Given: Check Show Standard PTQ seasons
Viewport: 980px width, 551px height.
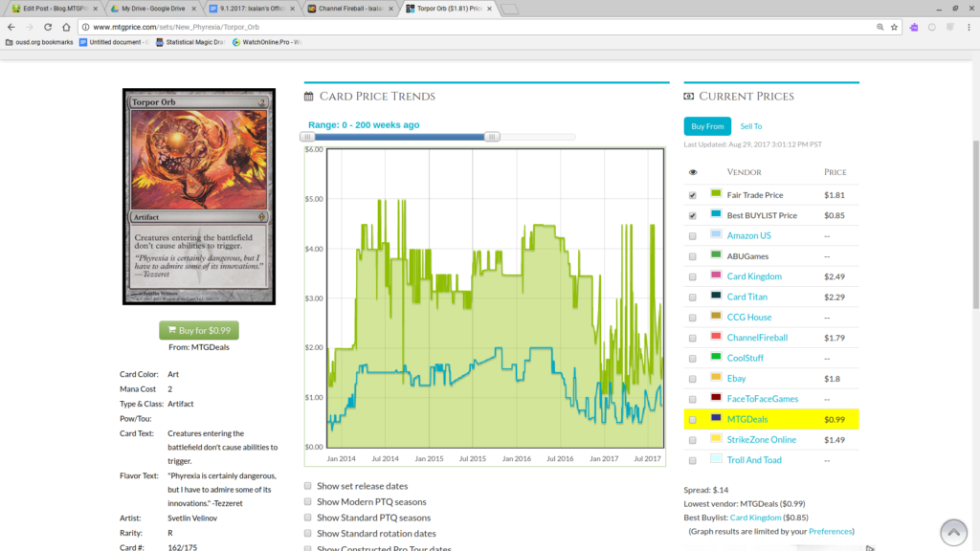Looking at the screenshot, I should (307, 518).
